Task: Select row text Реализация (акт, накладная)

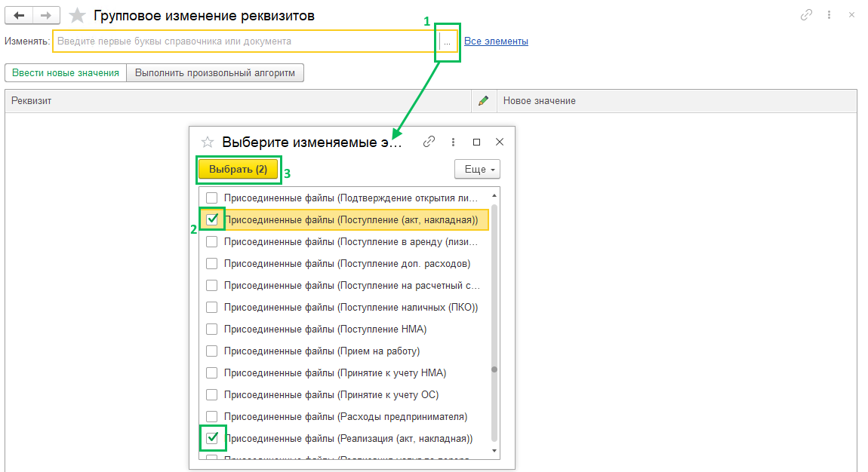Action: [348, 439]
